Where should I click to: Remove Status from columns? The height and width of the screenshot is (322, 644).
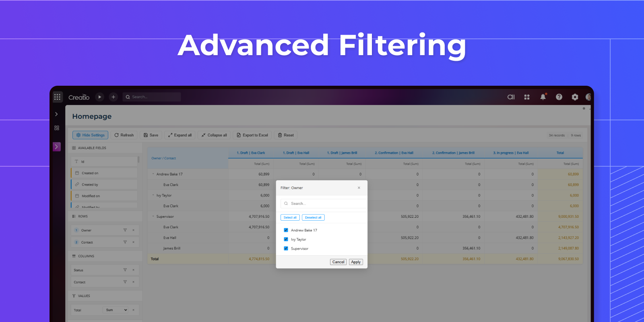(x=133, y=270)
